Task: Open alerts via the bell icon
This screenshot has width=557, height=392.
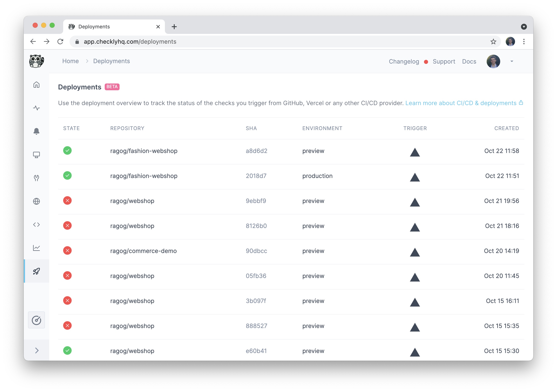Action: click(x=36, y=131)
